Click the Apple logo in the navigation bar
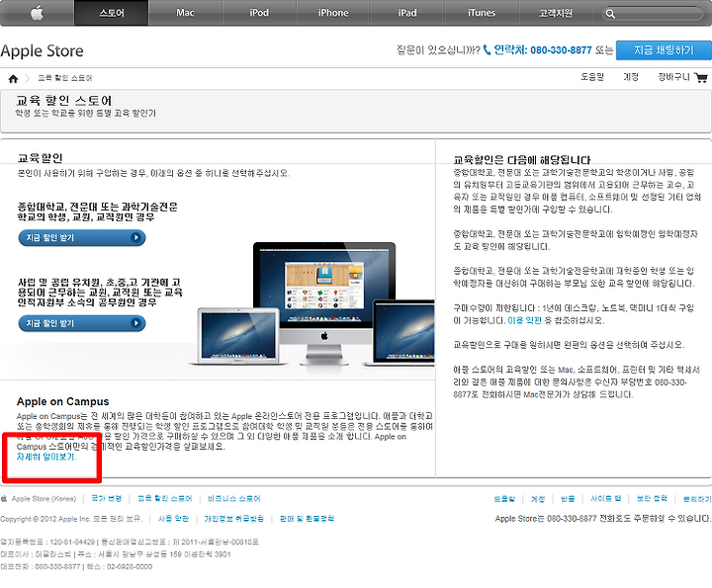Image resolution: width=712 pixels, height=588 pixels. [x=37, y=13]
